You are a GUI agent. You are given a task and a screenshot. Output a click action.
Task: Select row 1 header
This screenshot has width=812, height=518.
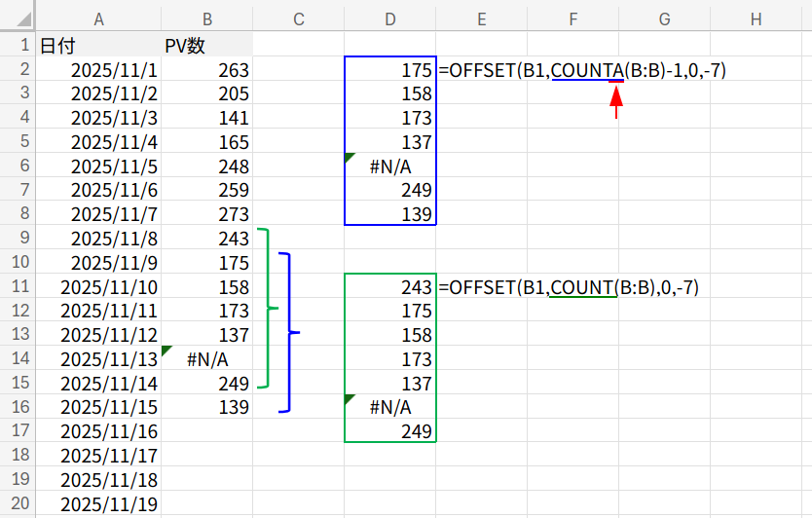point(18,45)
